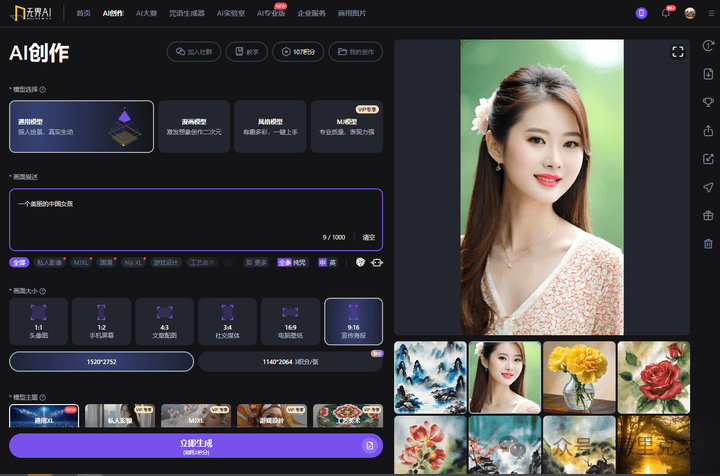
Task: Toggle the 中/英 language switch
Action: (x=328, y=262)
